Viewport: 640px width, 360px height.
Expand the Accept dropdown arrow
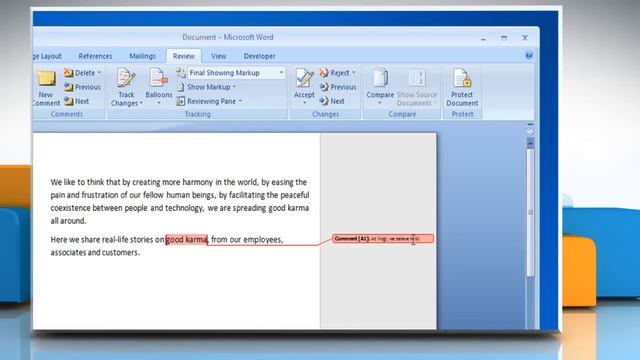(x=304, y=103)
